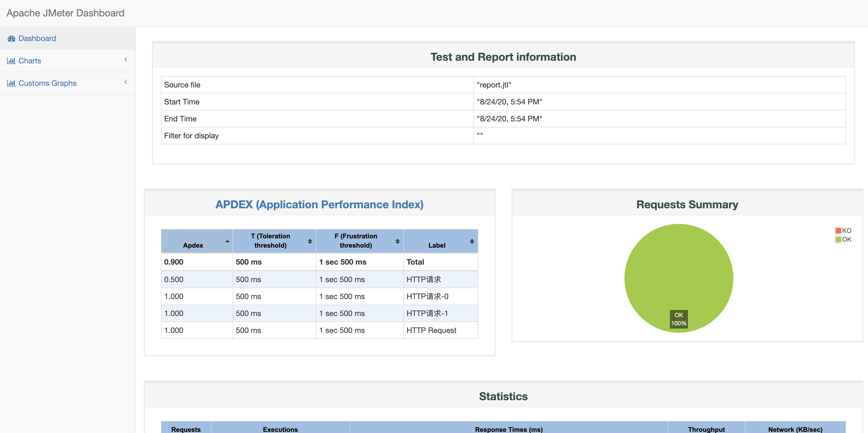868x433 pixels.
Task: Open the Dashboard menu item
Action: (37, 38)
